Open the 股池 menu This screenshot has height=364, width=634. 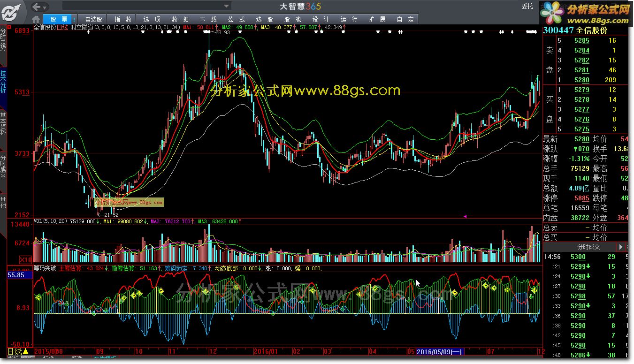[x=292, y=19]
